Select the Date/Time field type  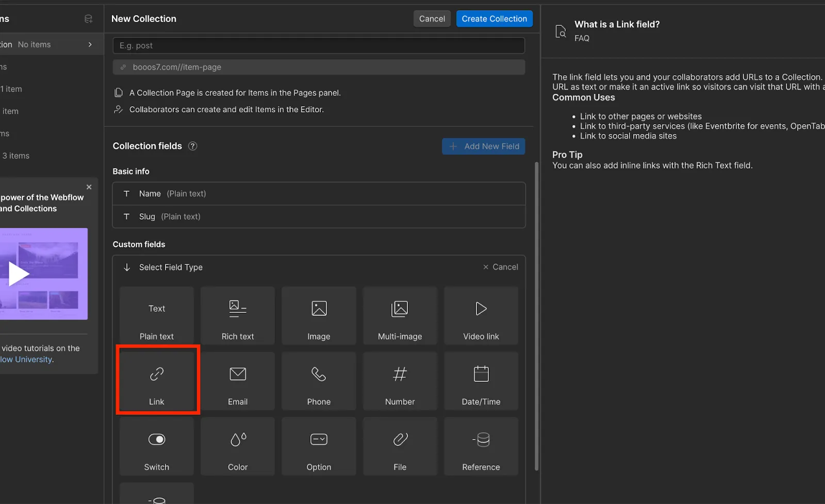coord(481,381)
